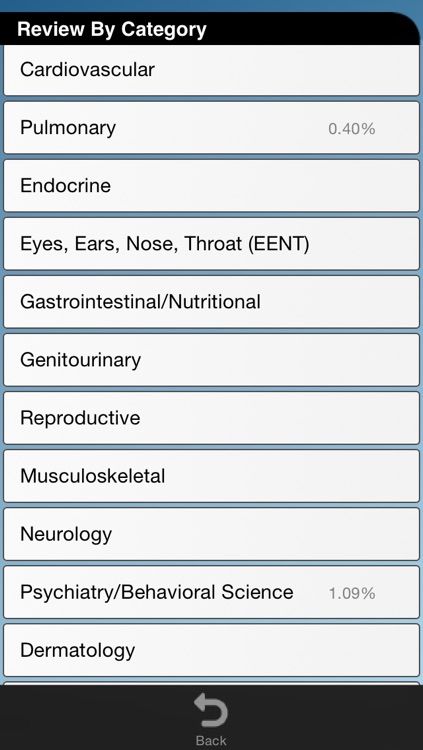Click the Review By Category header
This screenshot has height=750, width=423.
pyautogui.click(x=111, y=29)
